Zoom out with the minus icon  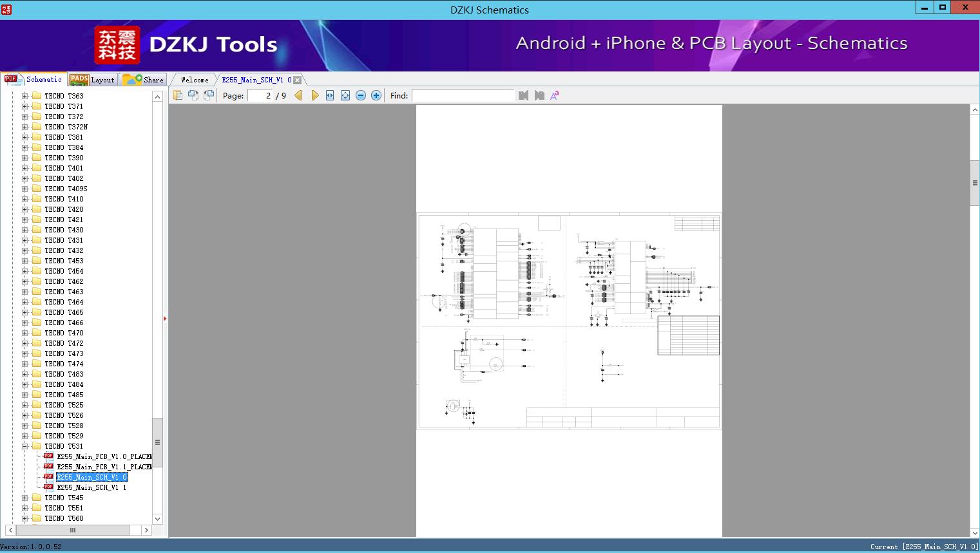tap(361, 95)
